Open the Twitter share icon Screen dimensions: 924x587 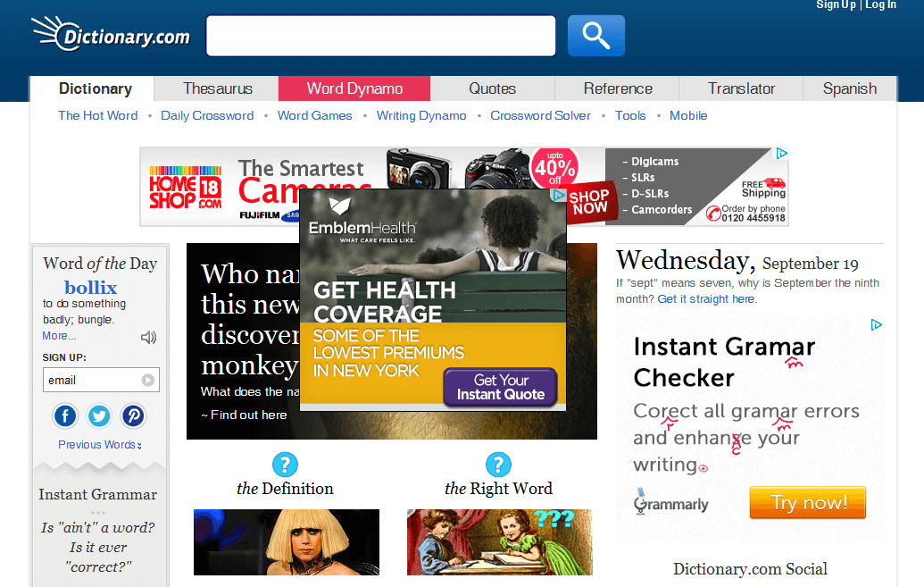click(99, 416)
